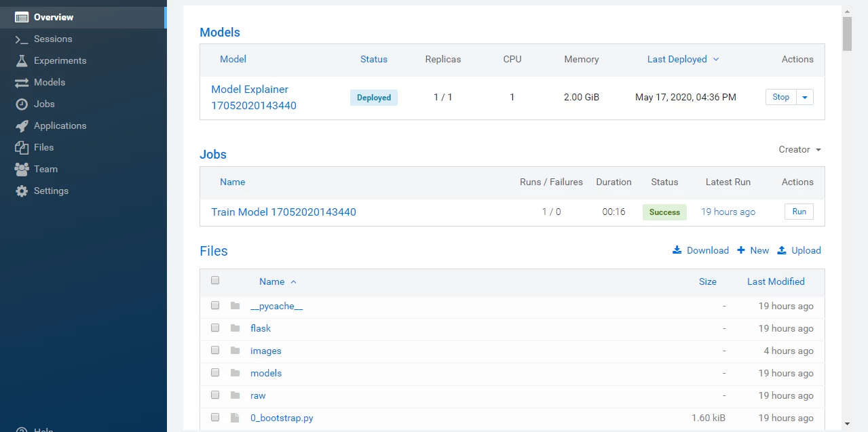Viewport: 868px width, 432px height.
Task: Click the Files icon in sidebar
Action: pos(22,147)
